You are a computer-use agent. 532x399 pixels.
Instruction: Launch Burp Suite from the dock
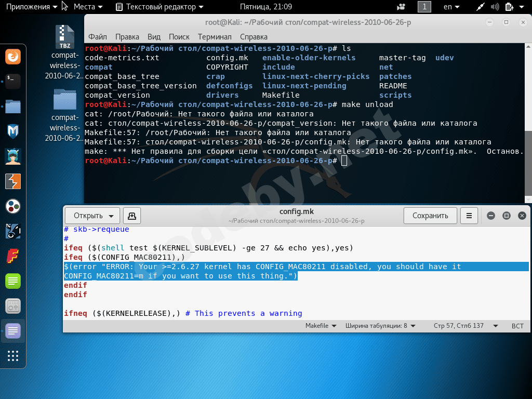point(13,181)
